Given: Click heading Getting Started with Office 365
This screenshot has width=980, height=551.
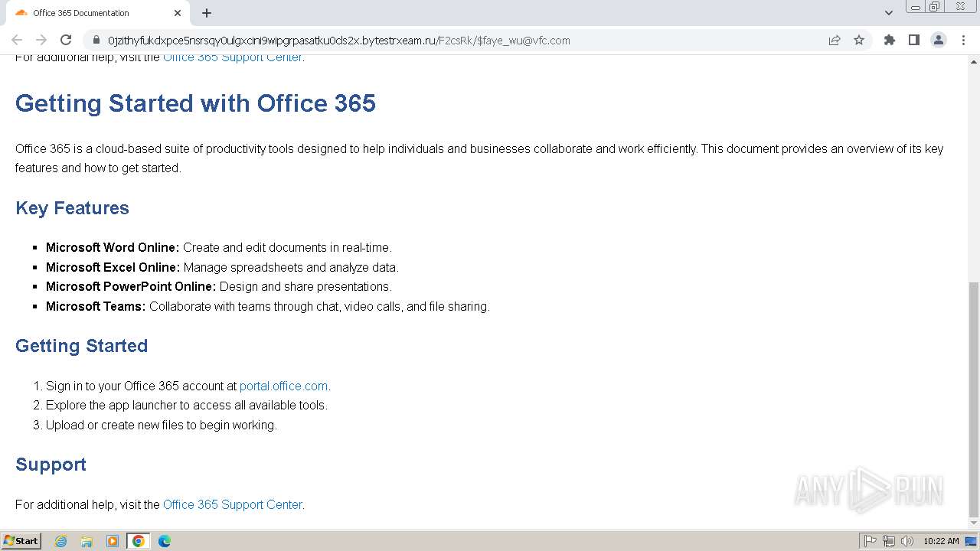Looking at the screenshot, I should tap(195, 103).
